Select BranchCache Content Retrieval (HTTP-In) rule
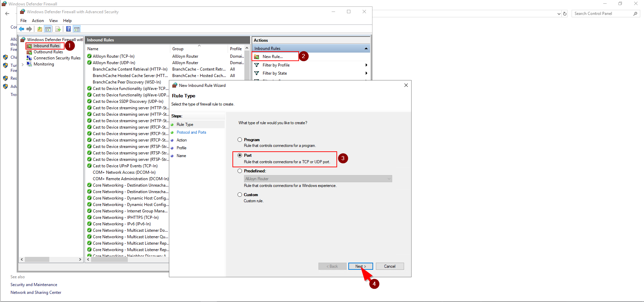The height and width of the screenshot is (302, 644). coord(130,69)
